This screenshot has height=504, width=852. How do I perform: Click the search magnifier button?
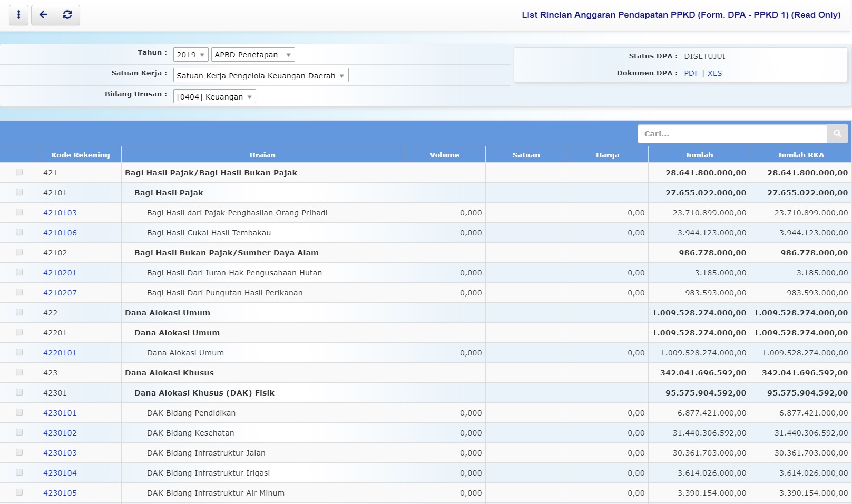click(837, 134)
